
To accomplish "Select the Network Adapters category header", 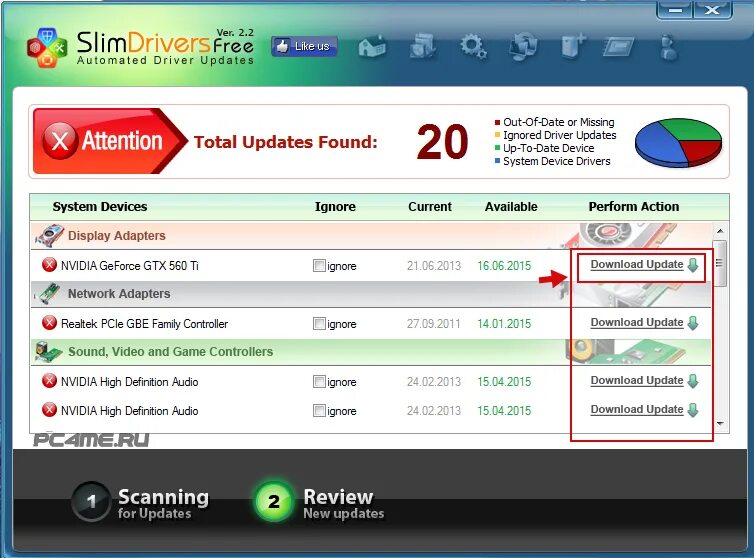I will [371, 294].
